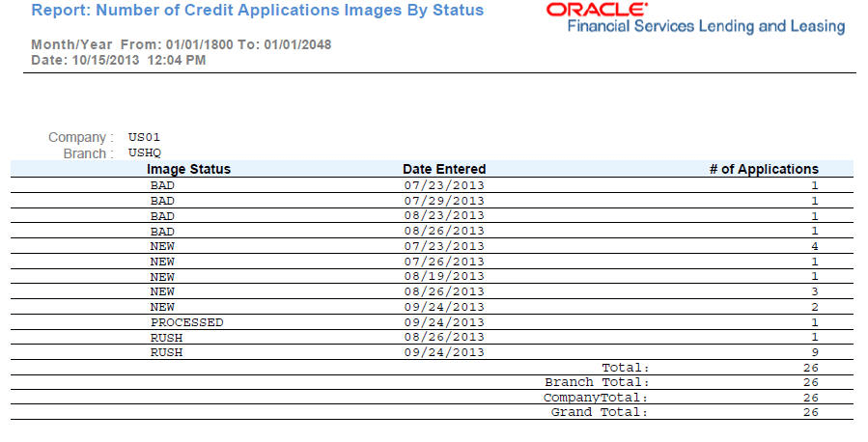Viewport: 868px width, 442px height.
Task: Click date 08/26/2013 in the BAD row
Action: 444,231
